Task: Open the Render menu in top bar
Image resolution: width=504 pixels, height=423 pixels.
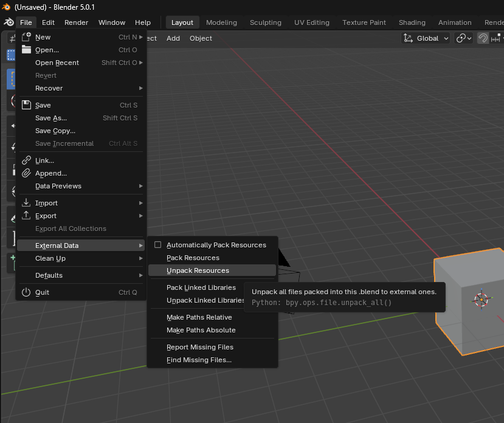Action: pyautogui.click(x=76, y=22)
